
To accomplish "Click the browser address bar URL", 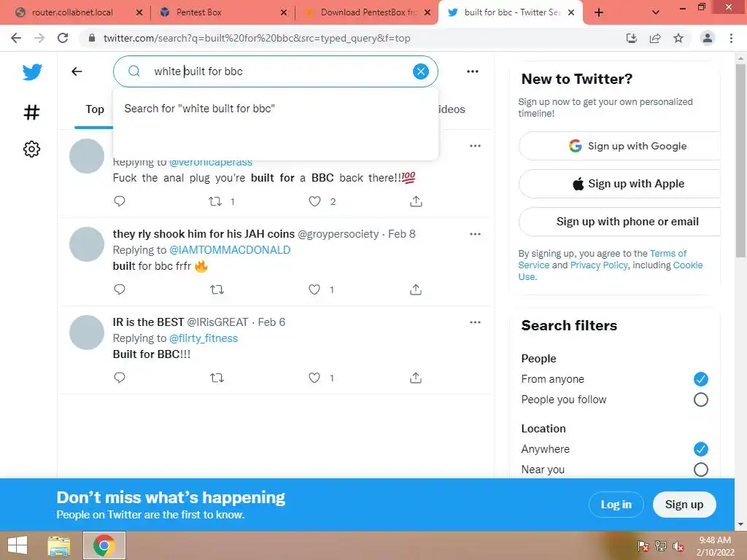I will [x=257, y=38].
